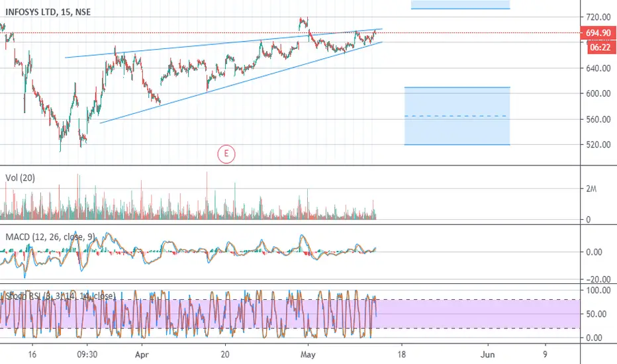
Task: Click the Jun date on time axis
Action: coord(487,355)
